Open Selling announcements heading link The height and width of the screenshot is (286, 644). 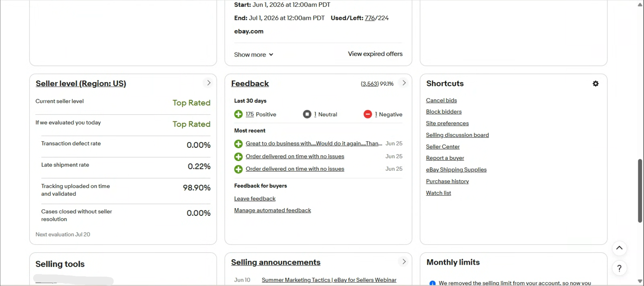[x=275, y=262]
